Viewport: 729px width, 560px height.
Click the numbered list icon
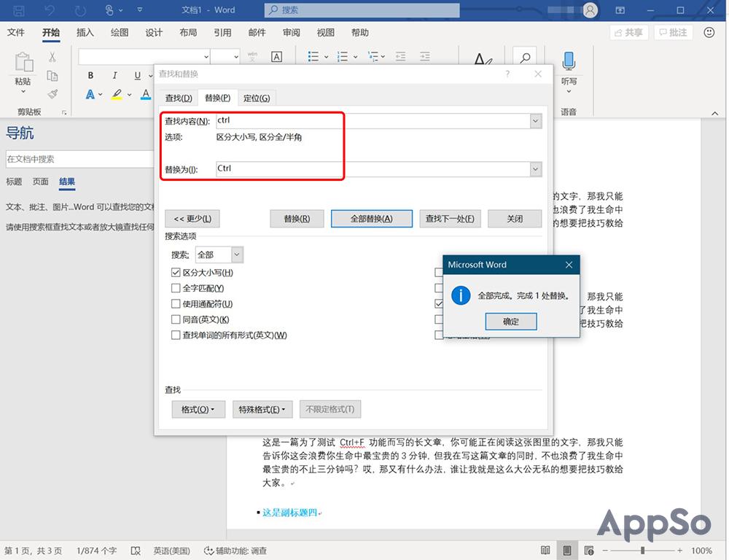[342, 57]
